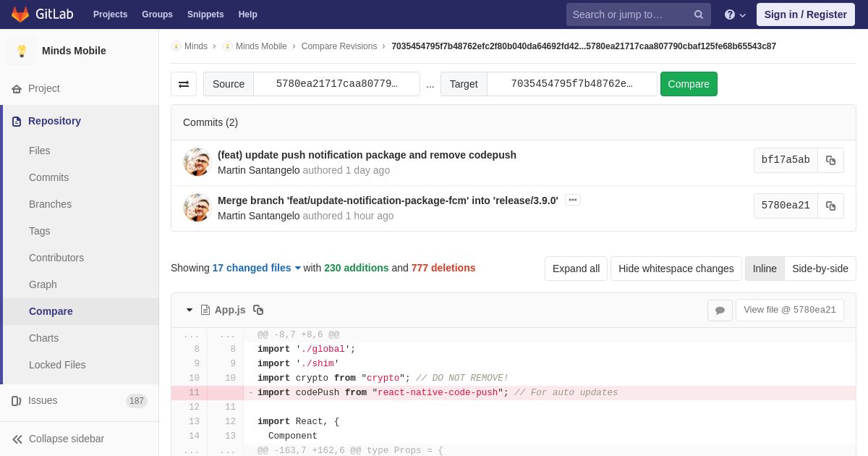Swap source and target revisions icon
The width and height of the screenshot is (868, 456).
point(184,84)
